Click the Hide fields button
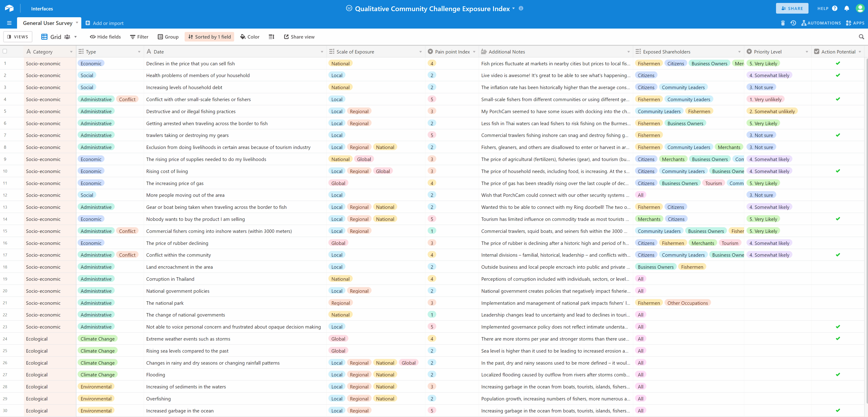 105,37
